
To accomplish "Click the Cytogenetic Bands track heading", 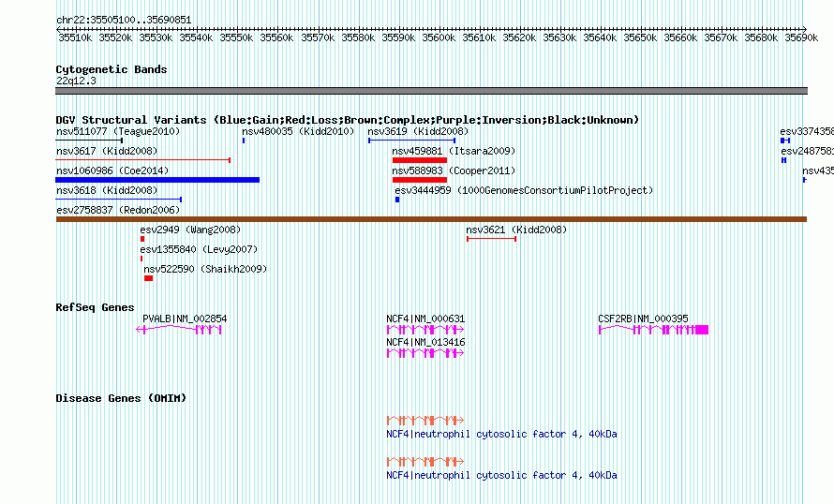I will [112, 69].
